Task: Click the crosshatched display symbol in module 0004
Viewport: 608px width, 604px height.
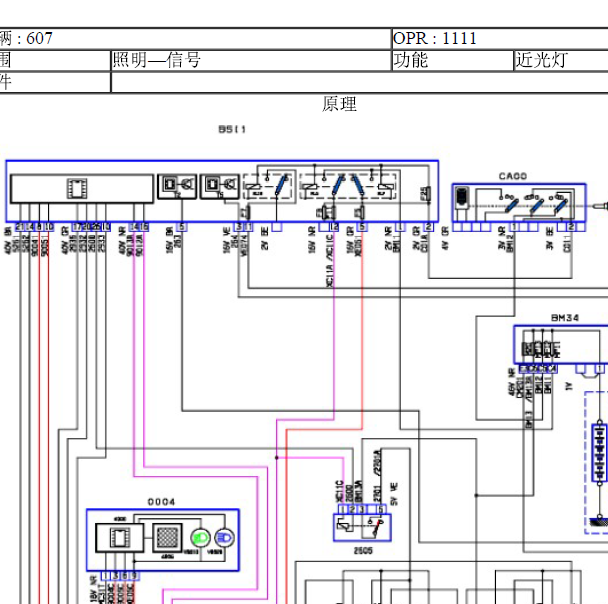Action: 167,538
